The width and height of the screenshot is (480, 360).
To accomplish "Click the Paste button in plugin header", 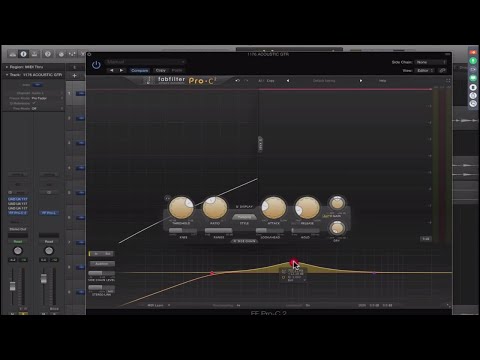I will click(x=177, y=70).
